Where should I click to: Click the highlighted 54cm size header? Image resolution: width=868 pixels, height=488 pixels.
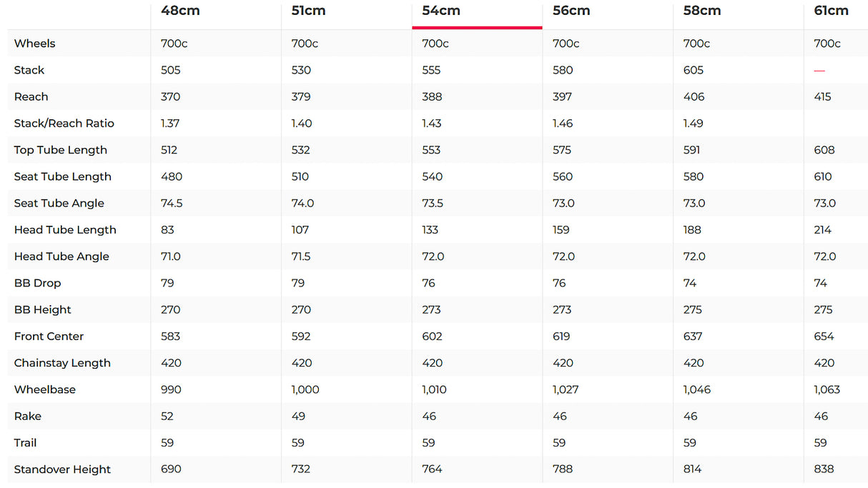click(441, 11)
